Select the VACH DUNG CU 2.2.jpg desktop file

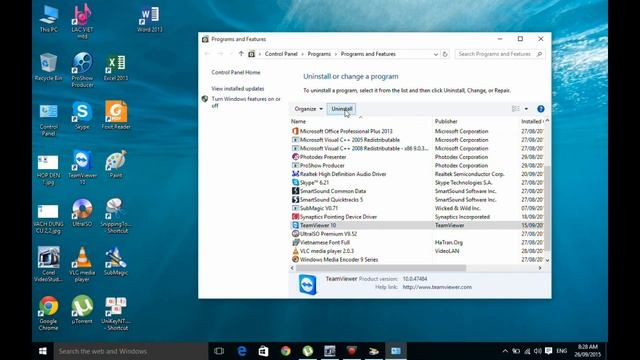[49, 218]
